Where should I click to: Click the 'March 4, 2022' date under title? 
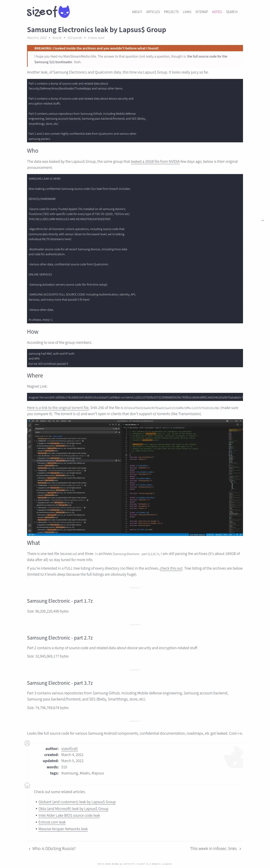[x=37, y=38]
